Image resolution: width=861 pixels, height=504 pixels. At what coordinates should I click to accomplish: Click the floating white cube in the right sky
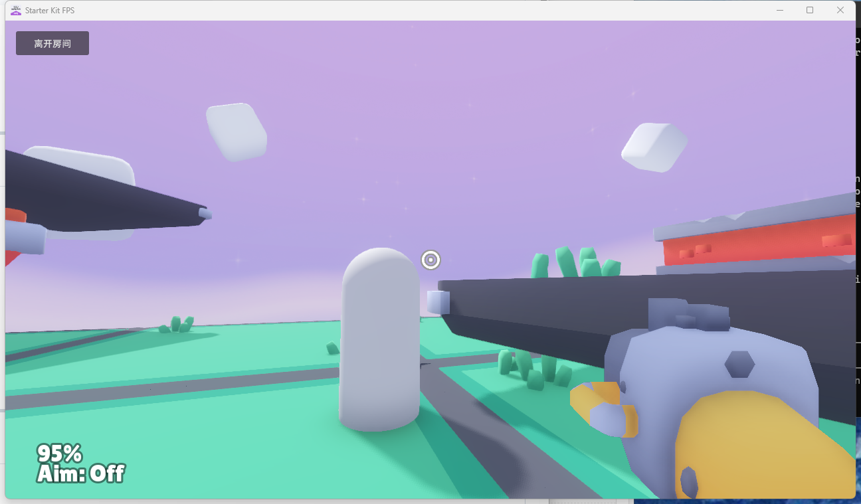coord(654,146)
